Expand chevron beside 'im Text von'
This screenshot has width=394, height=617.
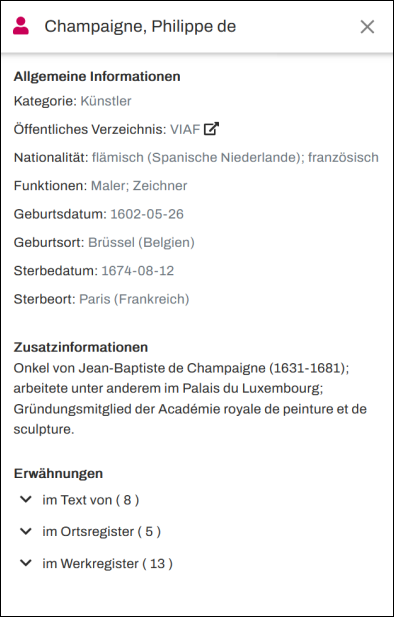[x=26, y=500]
